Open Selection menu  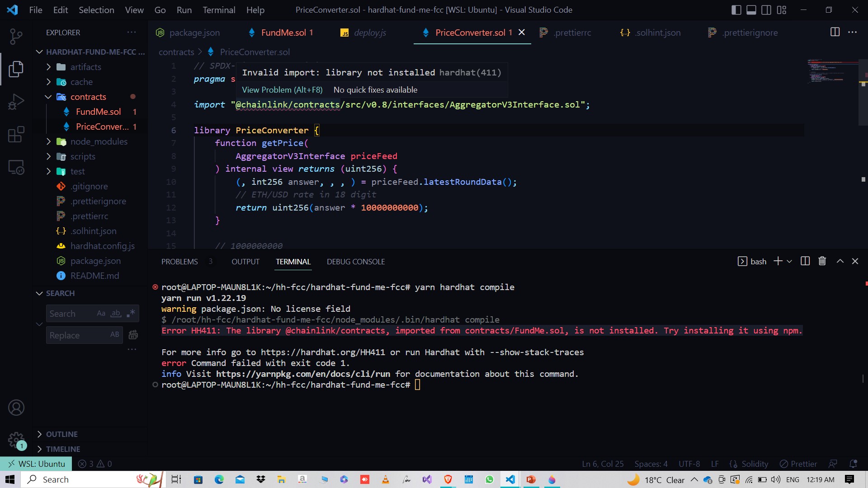[x=96, y=10]
